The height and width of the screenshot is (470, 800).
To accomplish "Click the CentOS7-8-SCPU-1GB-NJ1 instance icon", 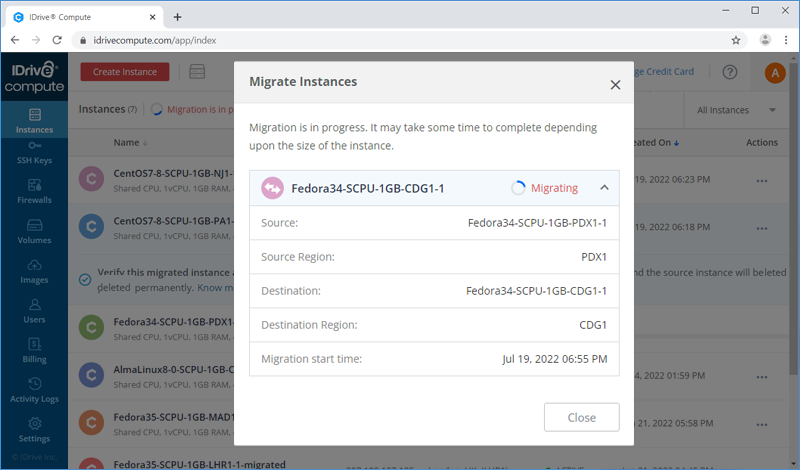I will point(91,179).
